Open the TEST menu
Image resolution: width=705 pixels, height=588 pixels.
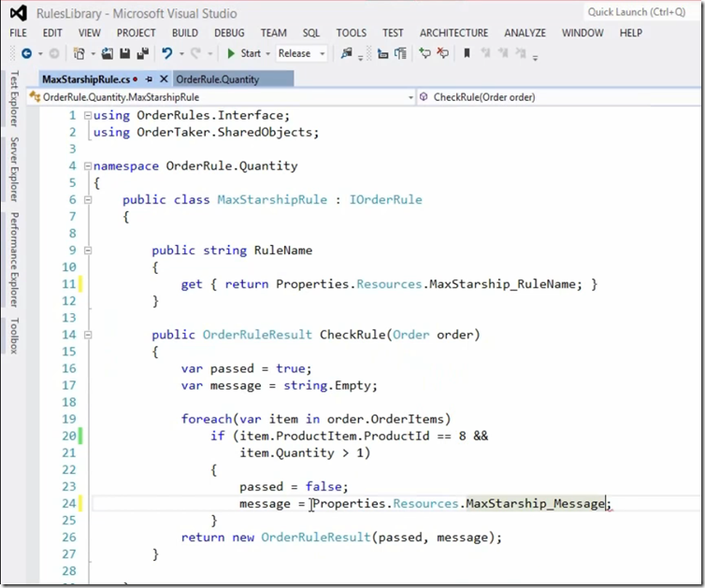click(393, 34)
